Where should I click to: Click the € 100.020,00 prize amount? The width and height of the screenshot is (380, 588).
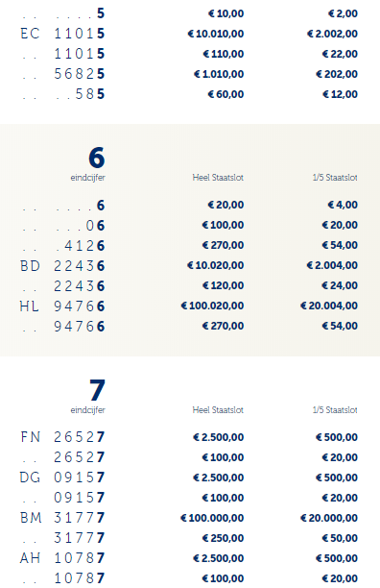click(212, 306)
